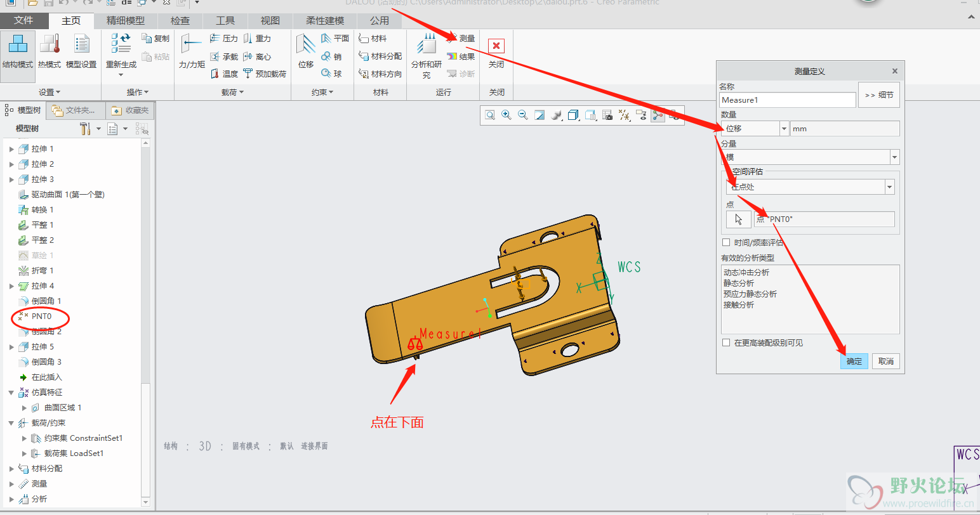
Task: Open the display style sphere-cube icon
Action: (557, 115)
